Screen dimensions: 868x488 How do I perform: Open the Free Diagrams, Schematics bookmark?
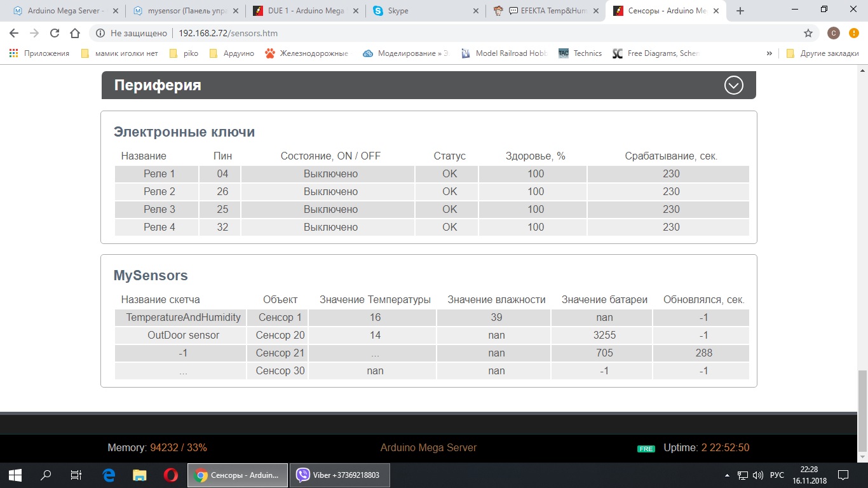point(656,53)
